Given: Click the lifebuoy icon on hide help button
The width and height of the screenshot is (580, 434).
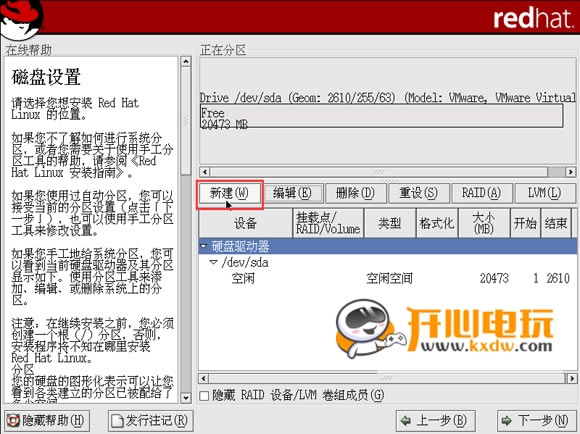Looking at the screenshot, I should [x=14, y=421].
